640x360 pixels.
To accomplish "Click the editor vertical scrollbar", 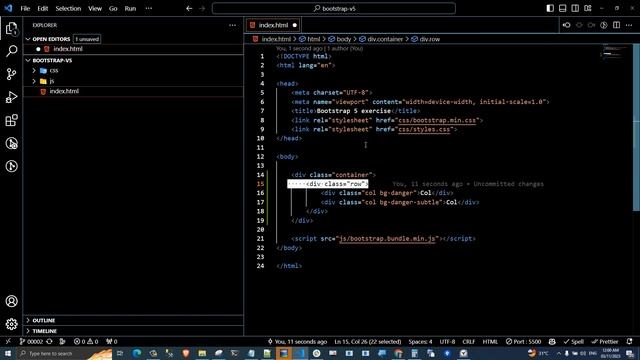I will coord(636,127).
